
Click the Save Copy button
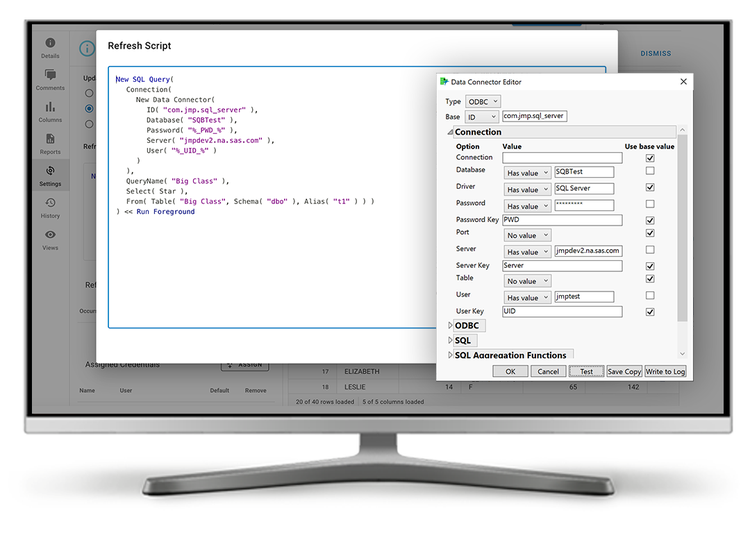[624, 372]
